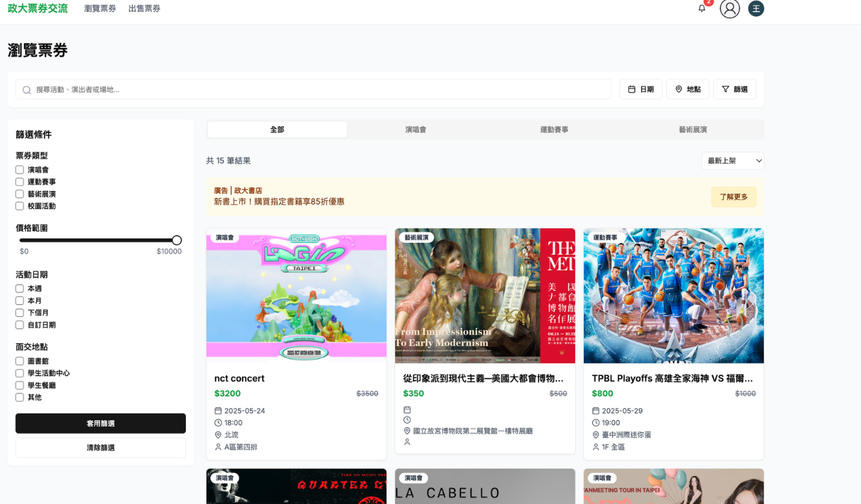
Task: Click the notification bell icon
Action: (x=702, y=9)
